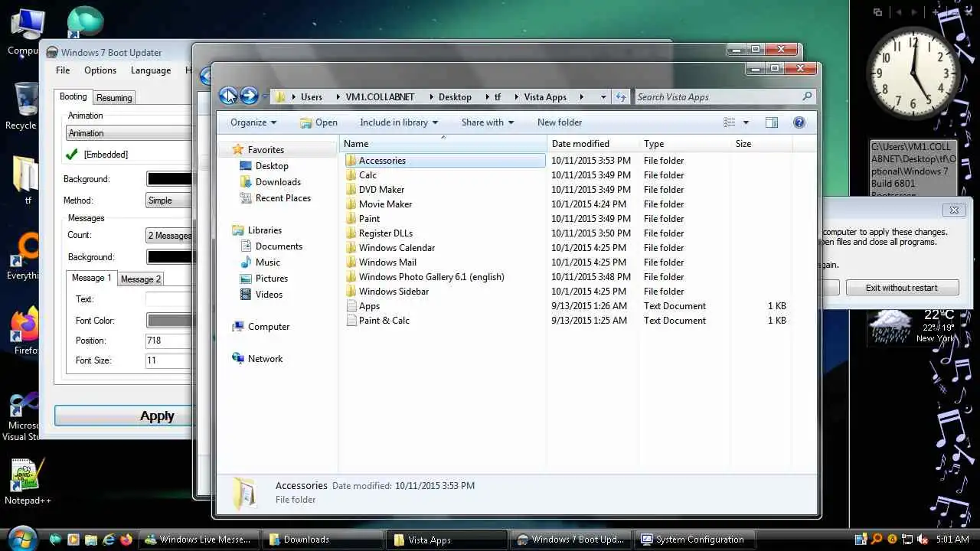Screen dimensions: 980x551
Task: Change view using the views icon
Action: coord(730,122)
